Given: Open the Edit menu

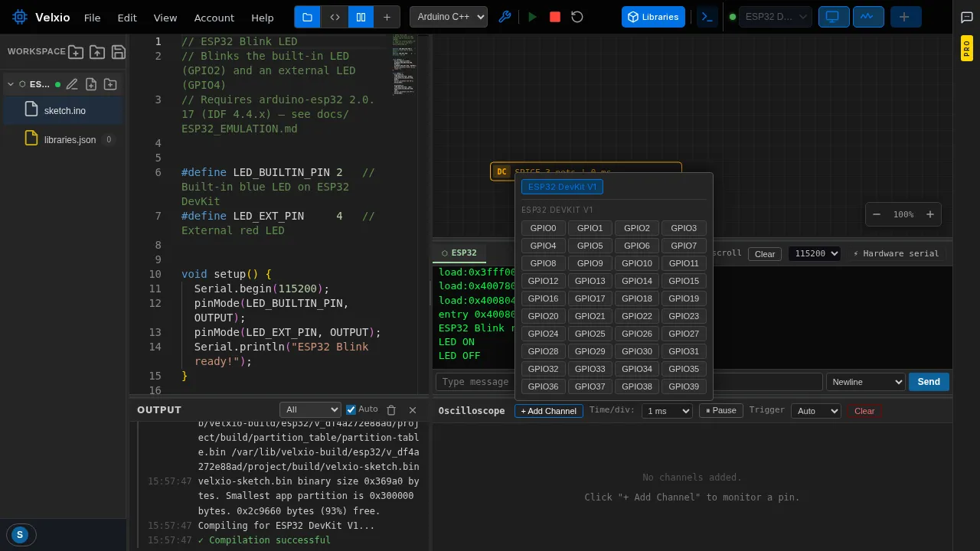Looking at the screenshot, I should tap(127, 18).
